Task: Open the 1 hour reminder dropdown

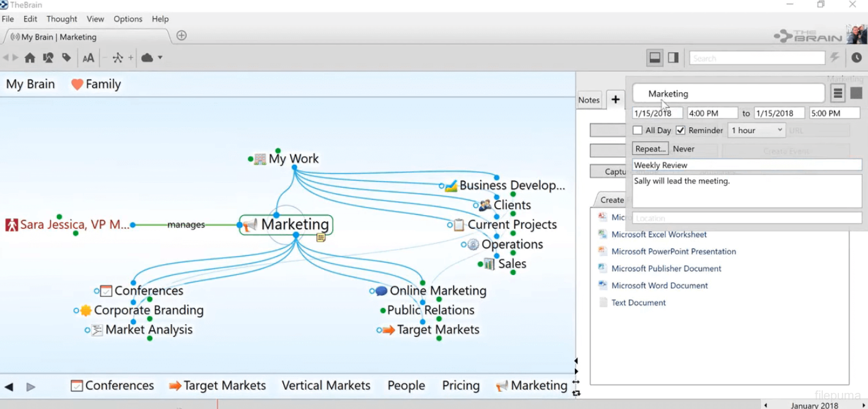Action: [x=756, y=130]
